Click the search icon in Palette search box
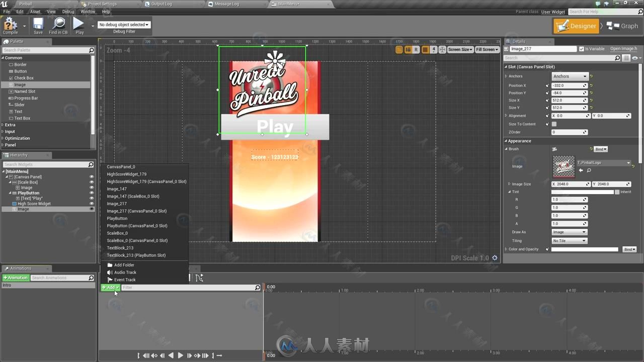Screen dimensions: 644x362 click(91, 50)
